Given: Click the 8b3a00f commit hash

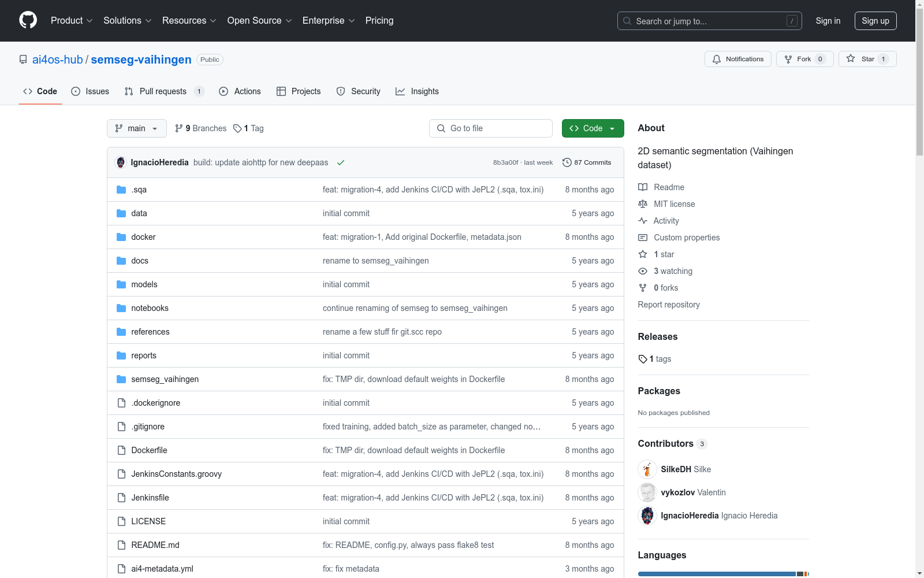Looking at the screenshot, I should [x=505, y=162].
